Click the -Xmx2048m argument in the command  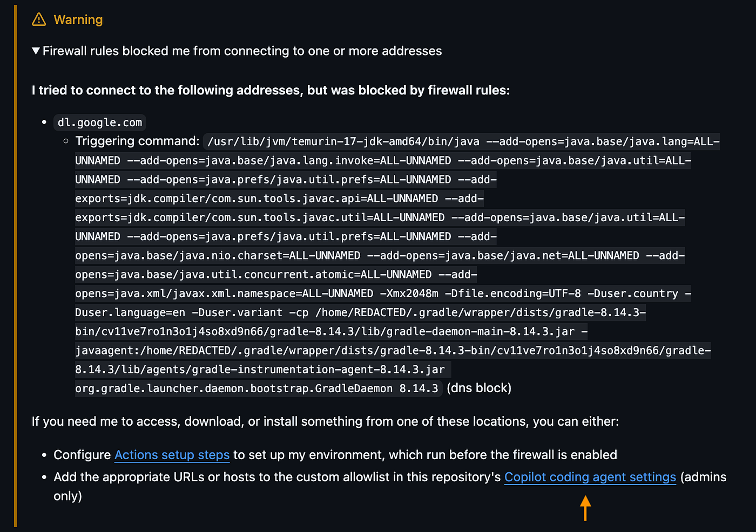(409, 294)
